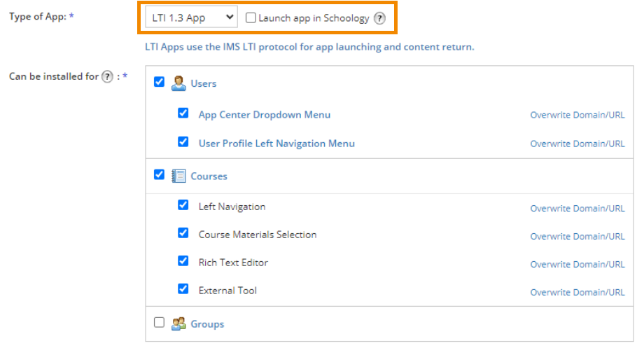Screen dimensions: 644x348
Task: Click the Users section link
Action: click(204, 83)
